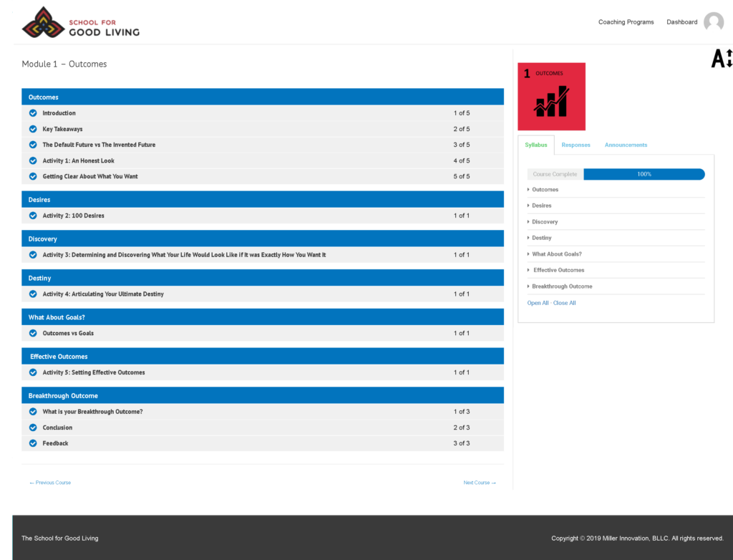Open the user profile avatar

click(713, 22)
